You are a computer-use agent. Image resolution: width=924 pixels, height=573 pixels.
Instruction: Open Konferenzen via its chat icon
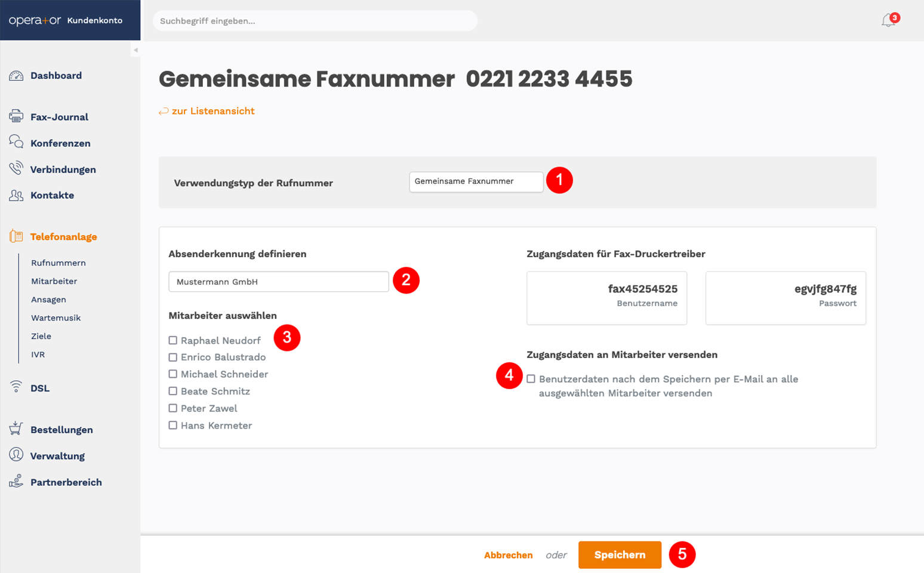(x=16, y=142)
